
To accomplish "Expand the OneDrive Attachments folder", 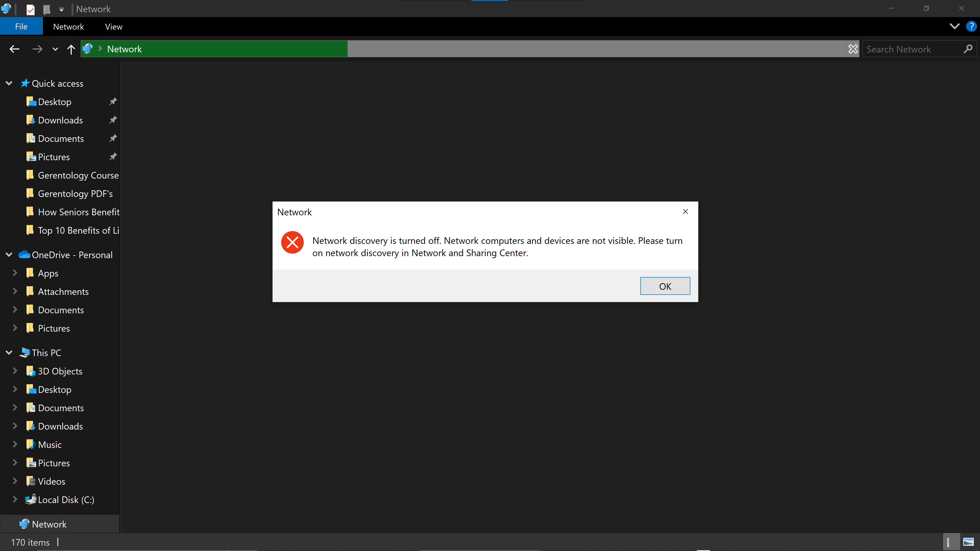I will 15,291.
